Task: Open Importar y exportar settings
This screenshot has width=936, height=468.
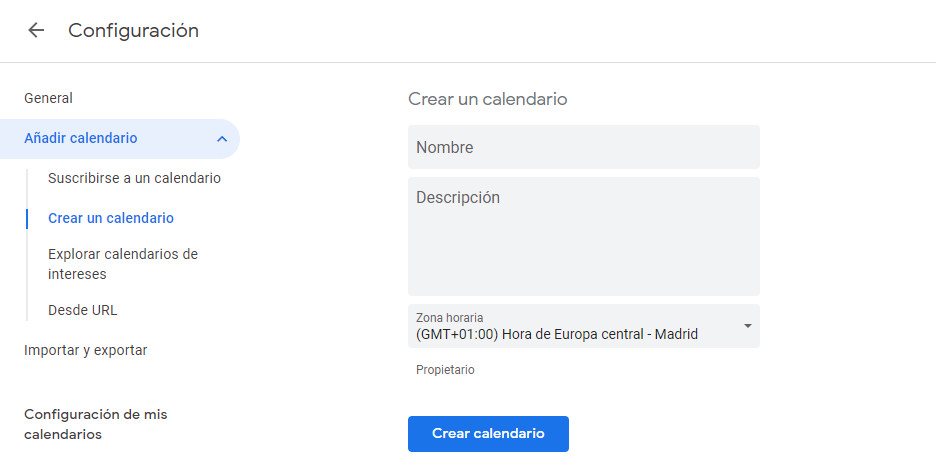Action: click(x=85, y=350)
